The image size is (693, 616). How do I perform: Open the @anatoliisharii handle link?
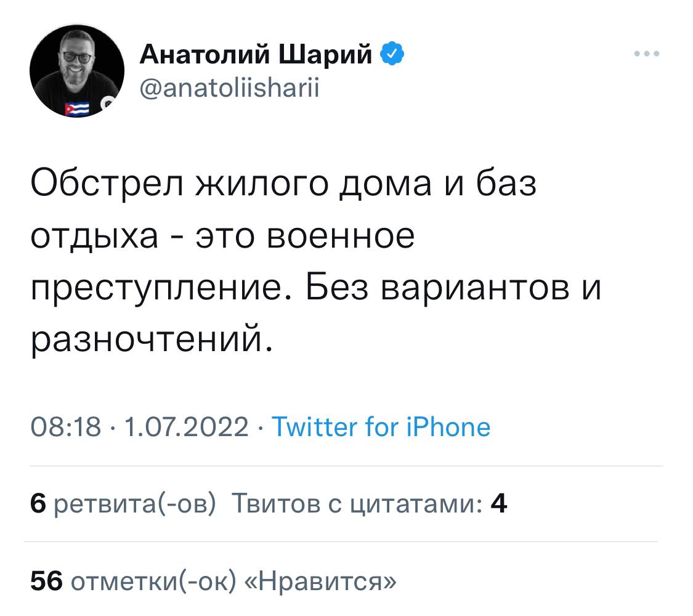(x=230, y=87)
